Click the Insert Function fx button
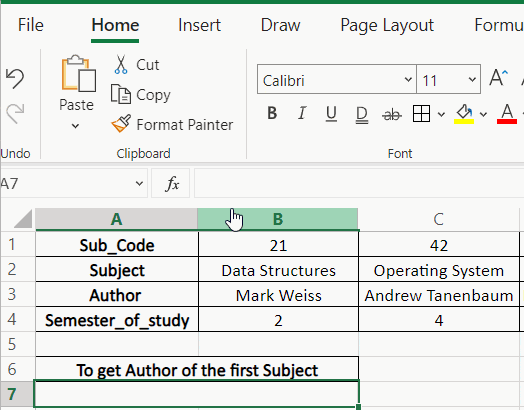The width and height of the screenshot is (524, 410). pyautogui.click(x=172, y=183)
